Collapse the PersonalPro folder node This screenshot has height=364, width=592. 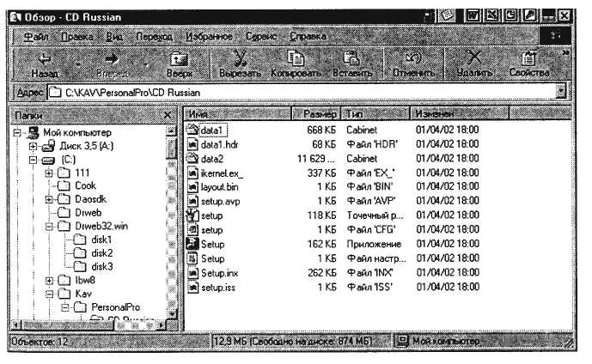[x=65, y=307]
